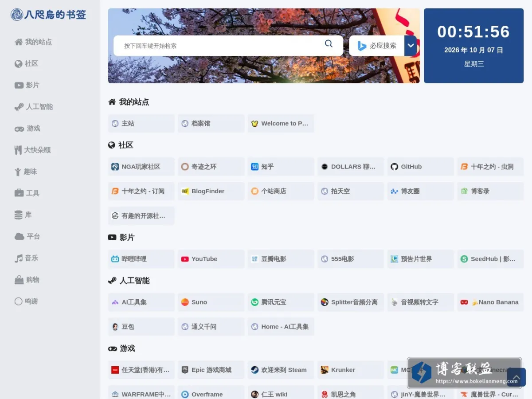Click the 平台 cloud icon in sidebar
The height and width of the screenshot is (399, 532).
coord(19,236)
